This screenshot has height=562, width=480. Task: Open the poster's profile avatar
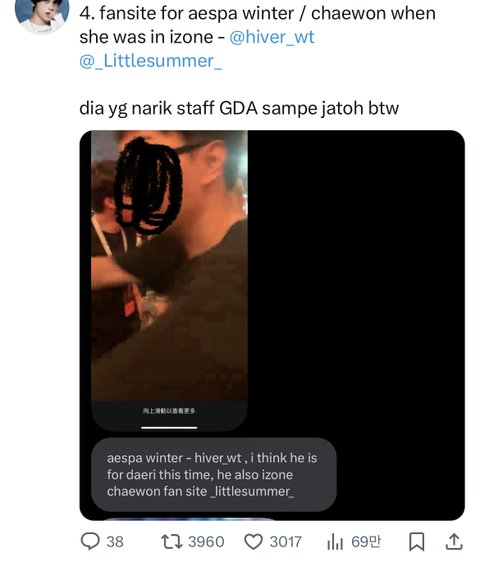click(x=42, y=14)
